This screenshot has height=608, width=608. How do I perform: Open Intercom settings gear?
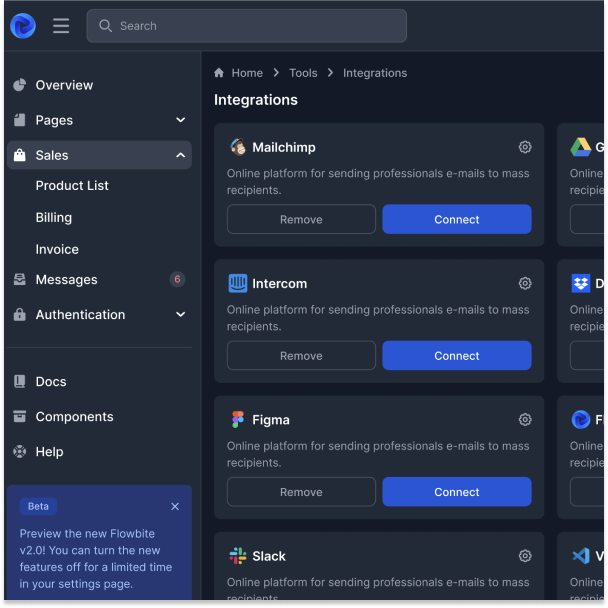pyautogui.click(x=525, y=283)
